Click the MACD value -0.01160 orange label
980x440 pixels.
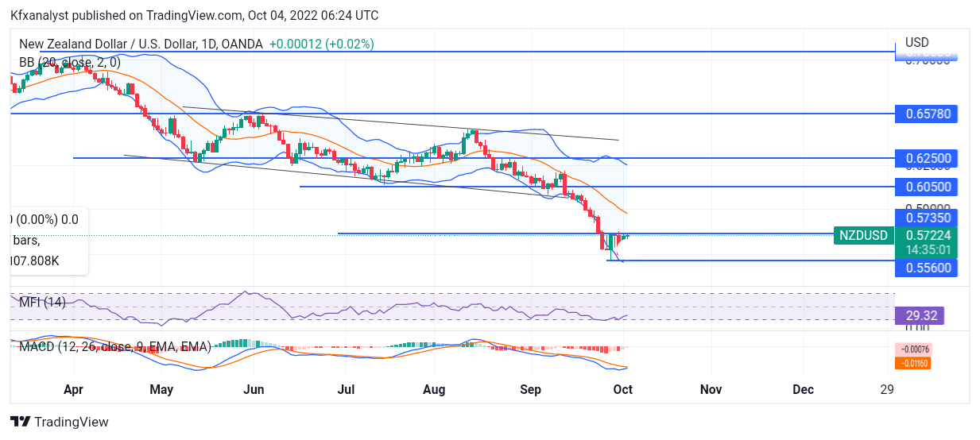912,363
